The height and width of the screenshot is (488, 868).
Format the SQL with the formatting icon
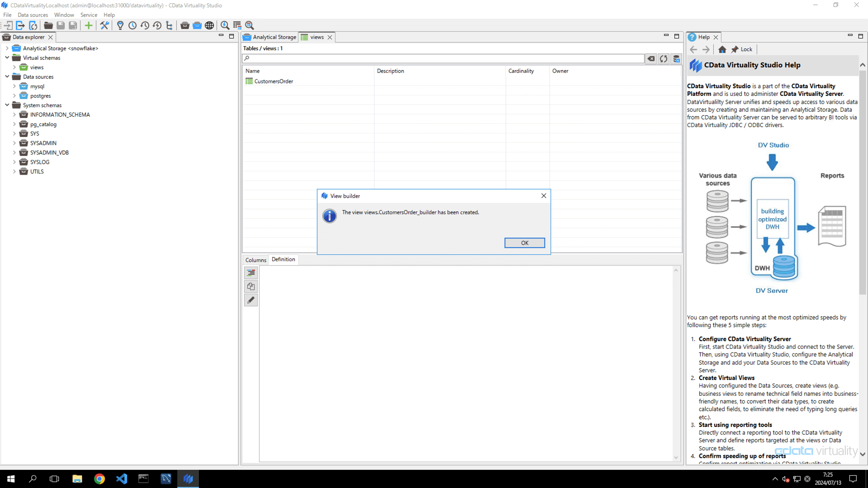point(251,272)
